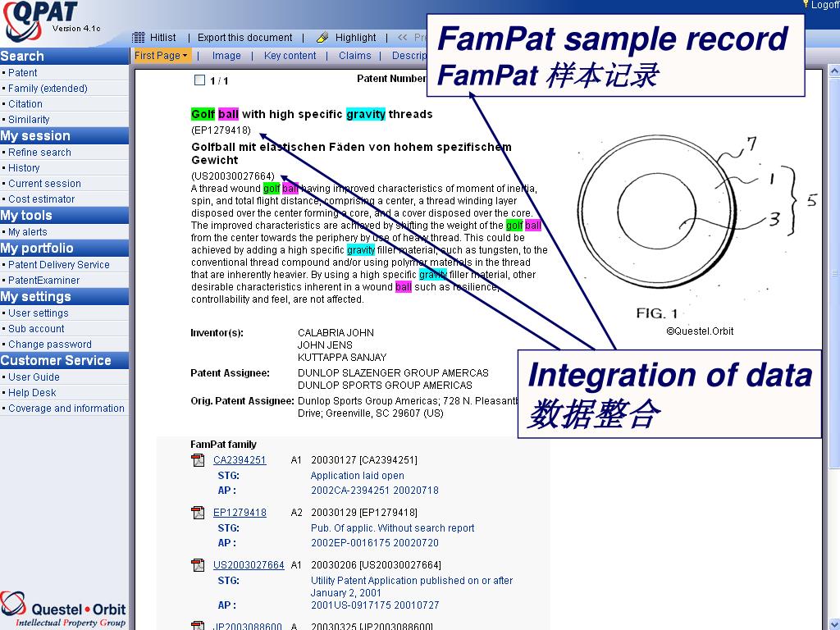
Task: Open the Sub account link
Action: point(36,328)
